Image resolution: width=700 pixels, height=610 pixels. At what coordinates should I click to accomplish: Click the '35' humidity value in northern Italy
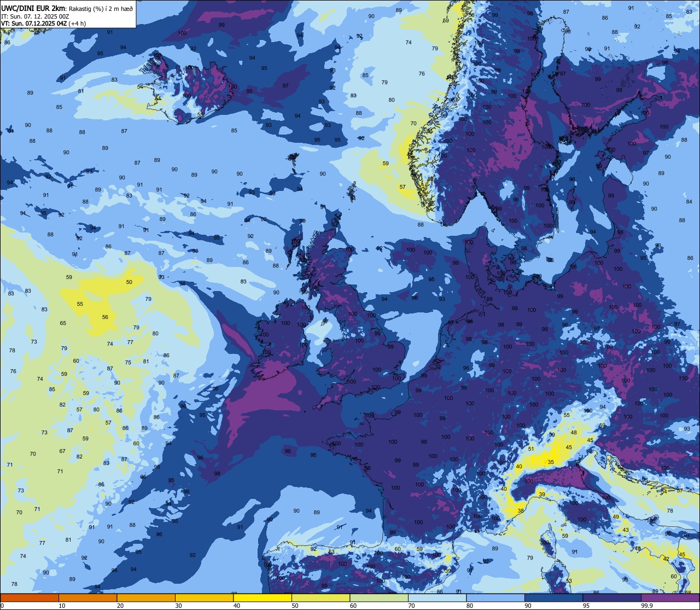[x=551, y=462]
